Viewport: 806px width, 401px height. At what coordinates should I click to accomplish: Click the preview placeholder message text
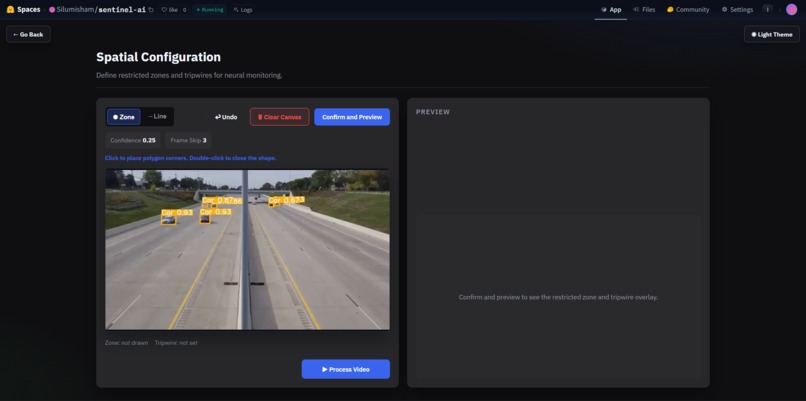[558, 297]
